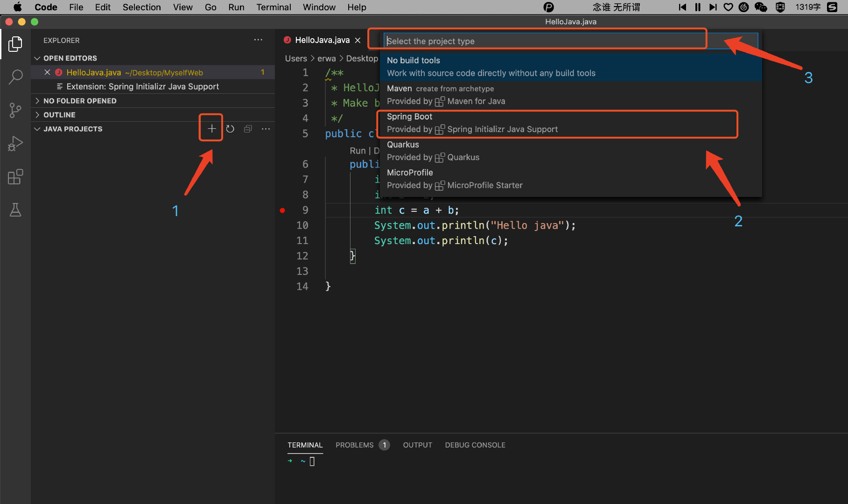Click the P app icon in menu bar
Screen dimensions: 848x504
click(549, 7)
